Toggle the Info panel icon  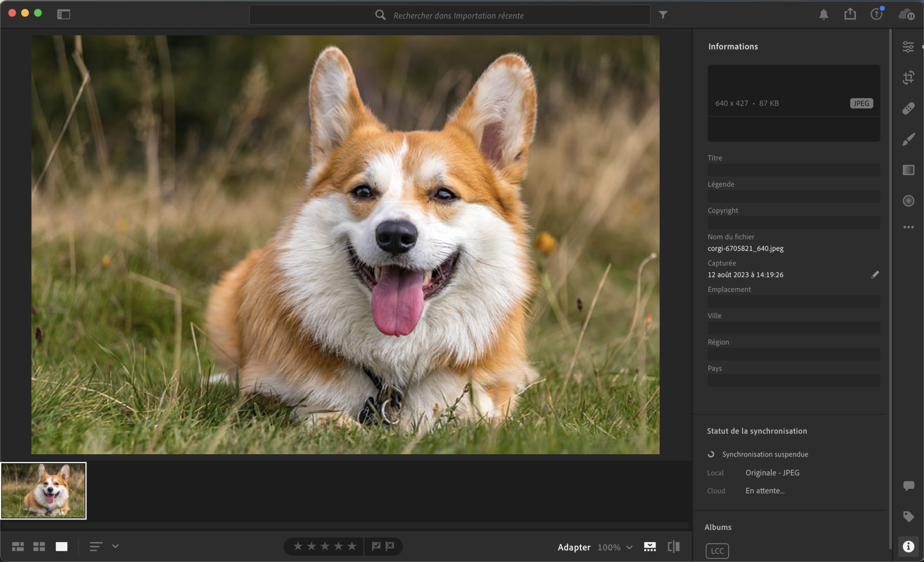coord(908,547)
